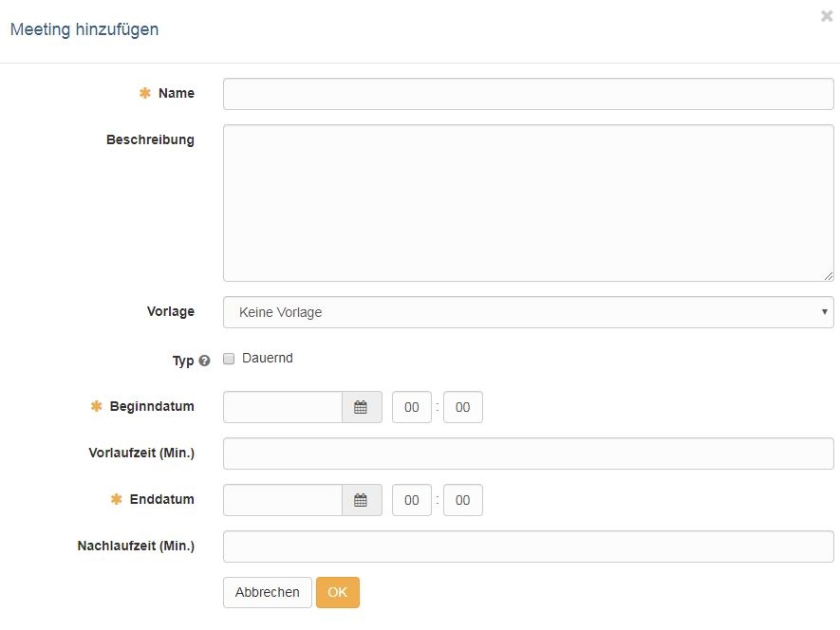
Task: Open the Beginndatum calendar picker icon
Action: click(361, 407)
